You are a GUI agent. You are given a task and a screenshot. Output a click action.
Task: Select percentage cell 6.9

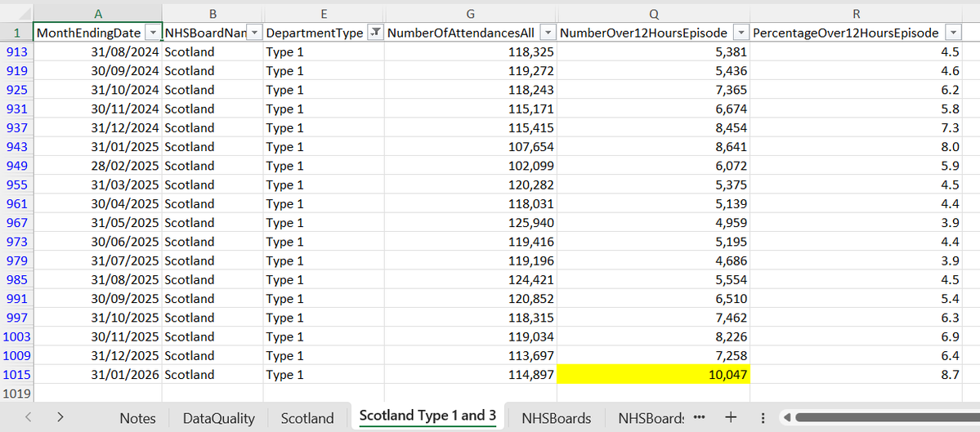coord(856,336)
